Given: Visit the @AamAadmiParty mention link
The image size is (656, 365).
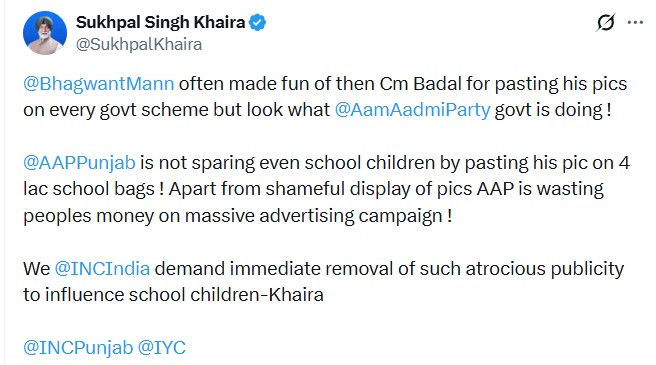Looking at the screenshot, I should point(413,110).
